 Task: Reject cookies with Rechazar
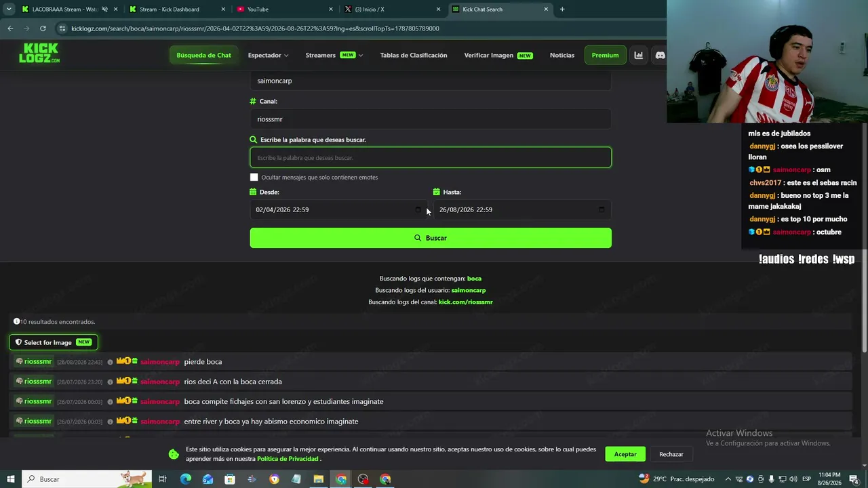coord(671,454)
